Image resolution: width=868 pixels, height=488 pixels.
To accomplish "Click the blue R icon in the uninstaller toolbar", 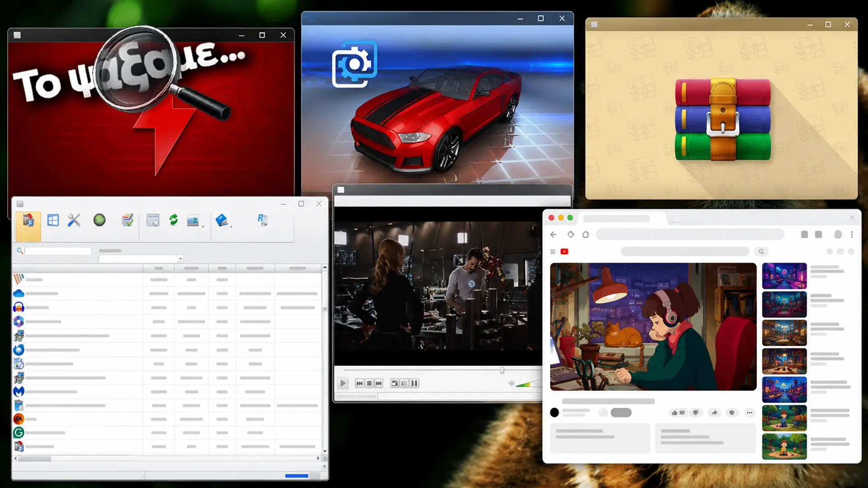I will coord(263,220).
